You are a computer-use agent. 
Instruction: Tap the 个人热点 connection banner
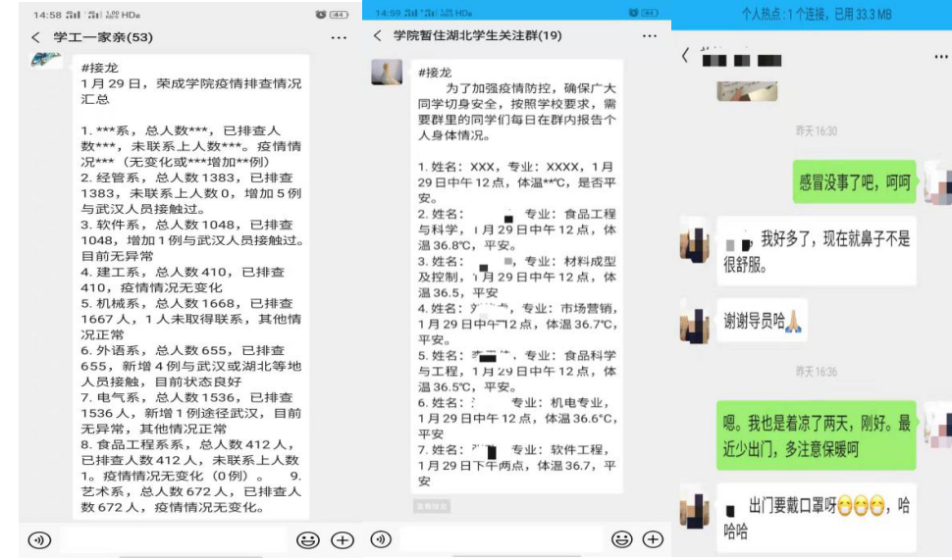click(x=811, y=14)
